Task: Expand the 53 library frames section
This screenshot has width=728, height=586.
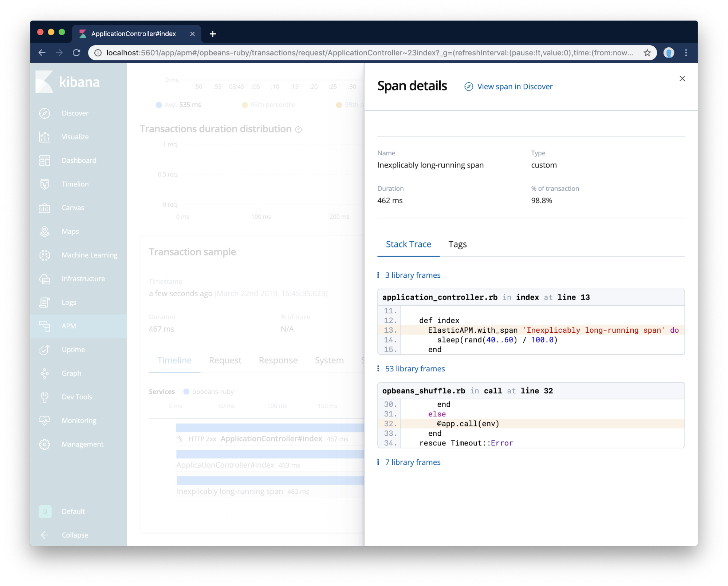Action: (415, 368)
